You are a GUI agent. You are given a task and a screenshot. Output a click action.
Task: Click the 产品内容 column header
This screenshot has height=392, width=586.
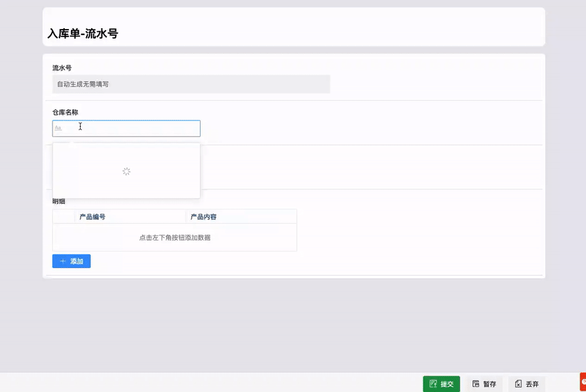(241, 216)
